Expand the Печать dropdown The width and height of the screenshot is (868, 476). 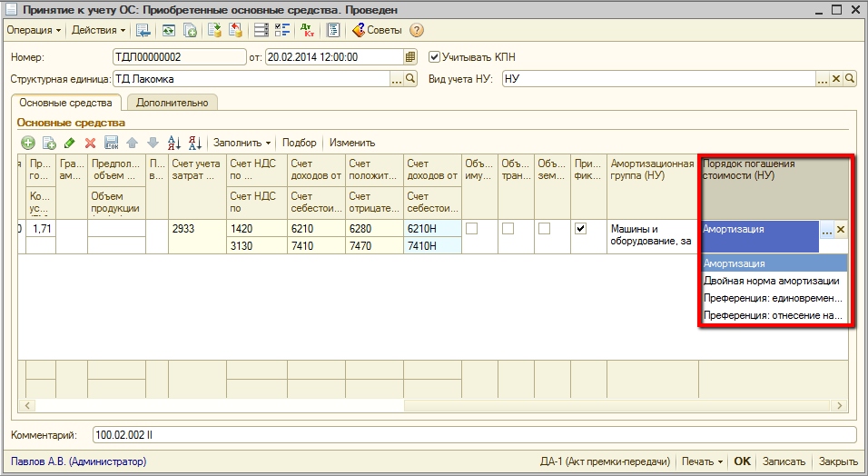[x=703, y=461]
